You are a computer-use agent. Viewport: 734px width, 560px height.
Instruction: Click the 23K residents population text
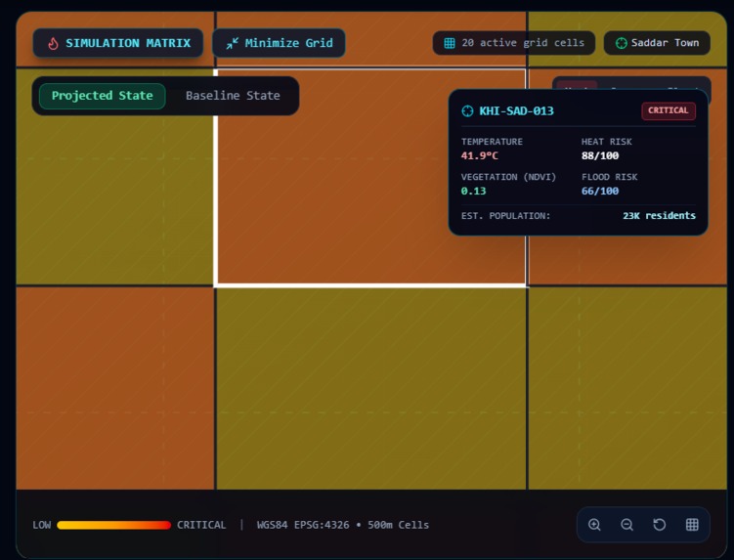click(x=659, y=215)
